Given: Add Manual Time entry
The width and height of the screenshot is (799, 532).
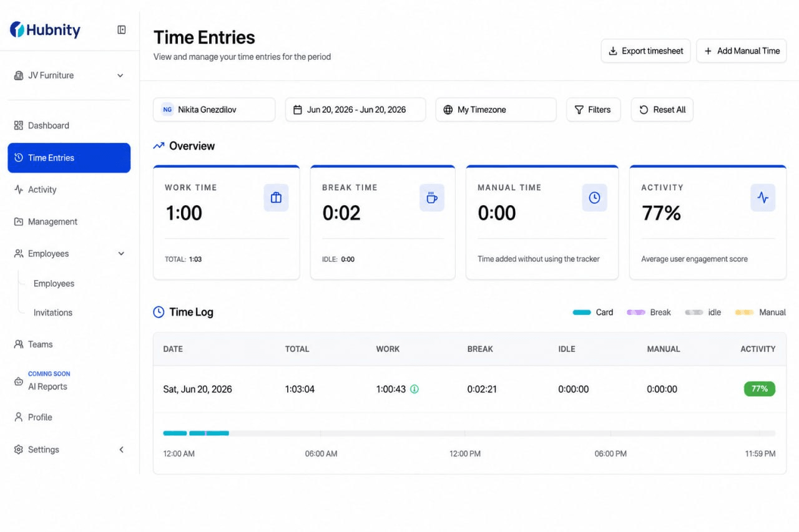Looking at the screenshot, I should point(742,51).
